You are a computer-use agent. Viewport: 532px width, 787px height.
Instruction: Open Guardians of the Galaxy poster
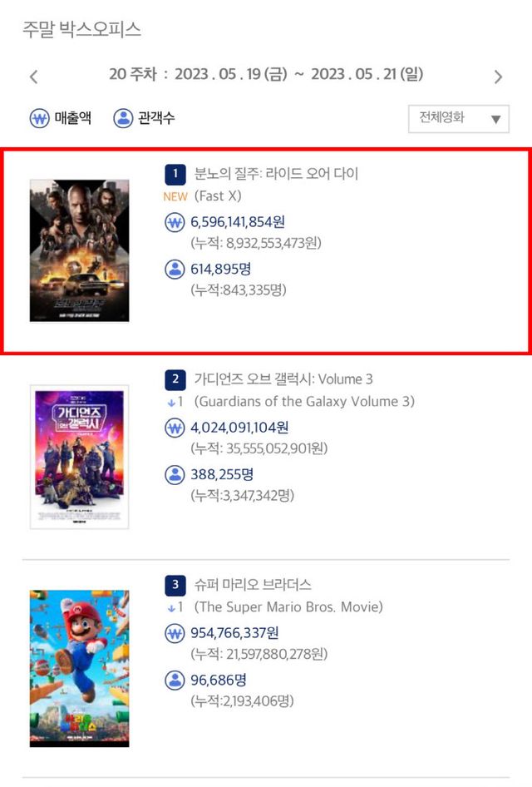click(79, 457)
